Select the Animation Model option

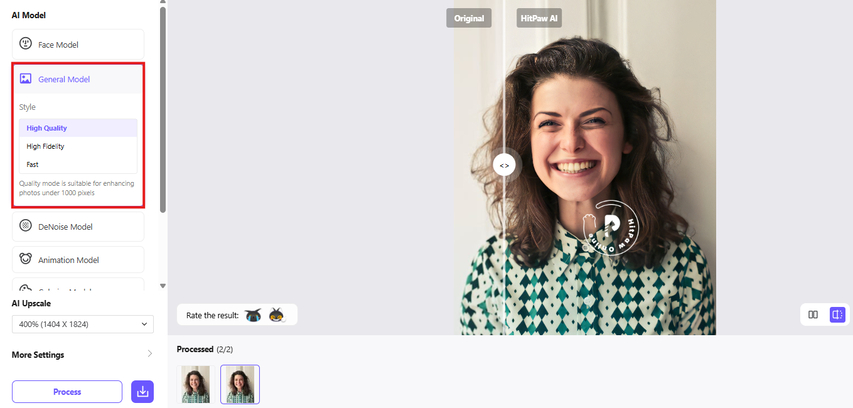[78, 260]
